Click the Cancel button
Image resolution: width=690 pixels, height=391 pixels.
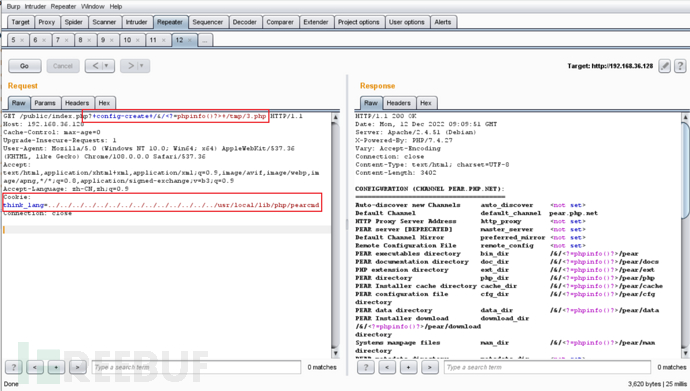[63, 66]
